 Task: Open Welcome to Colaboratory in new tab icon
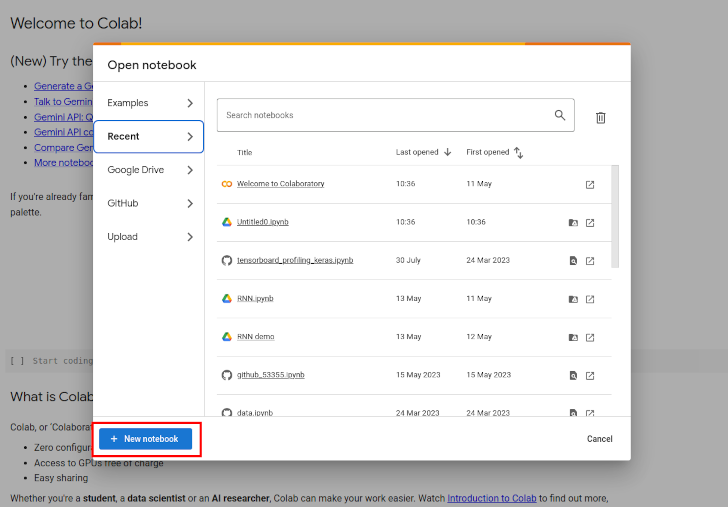tap(590, 185)
